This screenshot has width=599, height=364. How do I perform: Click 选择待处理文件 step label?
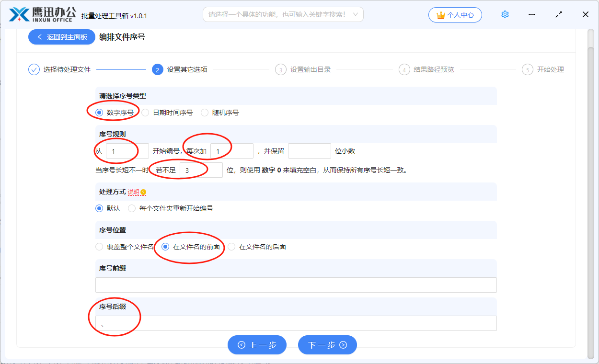[67, 69]
